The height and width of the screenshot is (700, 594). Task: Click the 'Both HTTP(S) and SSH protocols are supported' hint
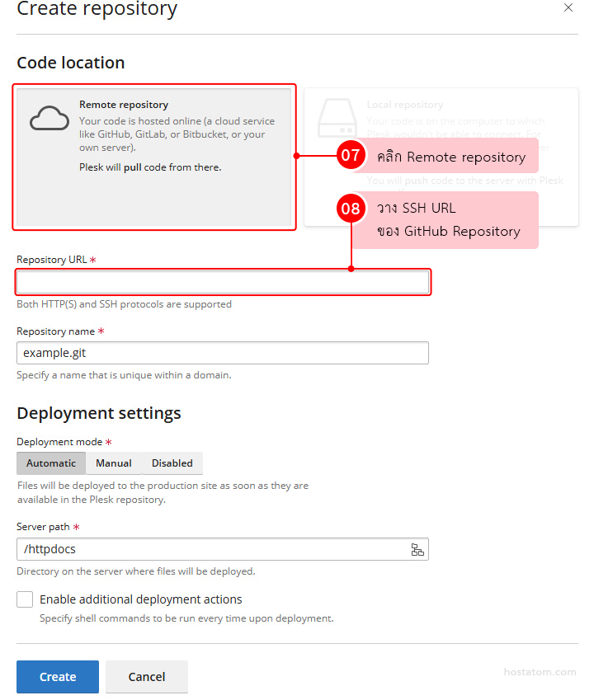(124, 304)
